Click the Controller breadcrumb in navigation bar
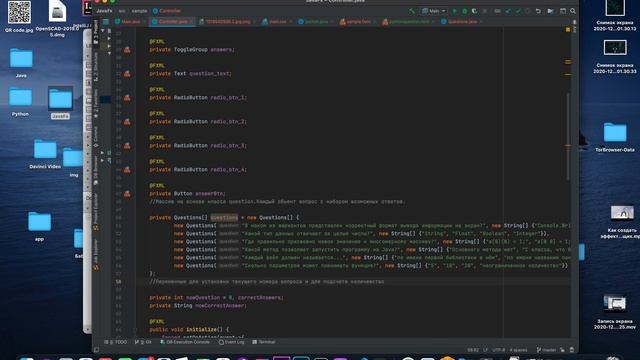The image size is (640, 360). (167, 11)
